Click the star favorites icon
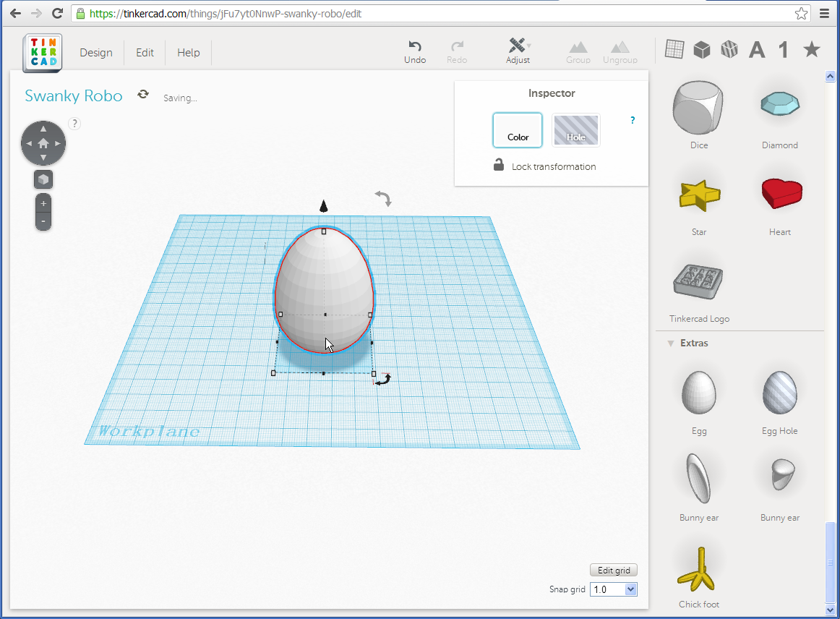The width and height of the screenshot is (840, 619). click(x=812, y=49)
